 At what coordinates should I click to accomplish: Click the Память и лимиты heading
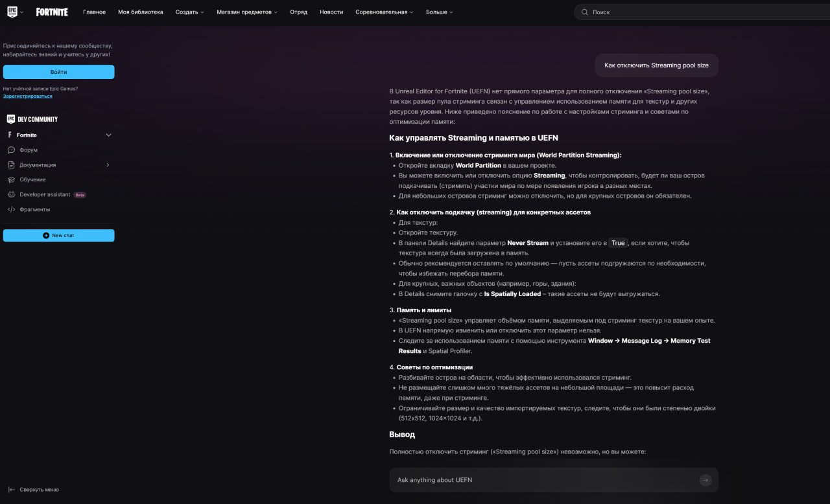(x=424, y=310)
